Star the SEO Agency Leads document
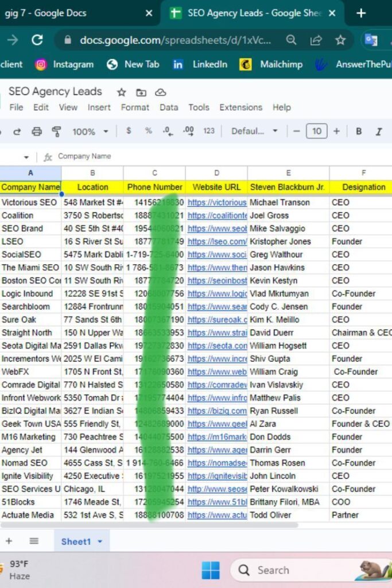Image resolution: width=392 pixels, height=588 pixels. pos(121,92)
